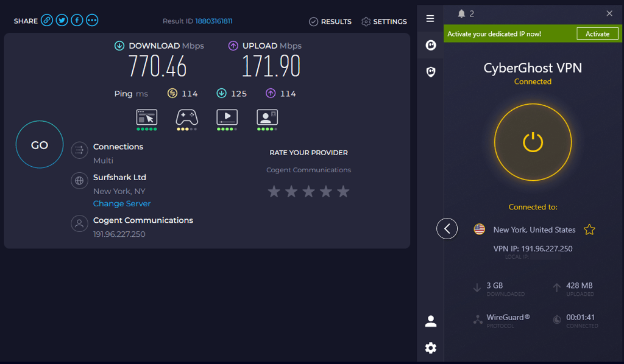
Task: Click the 171.90 upload speed value
Action: [271, 66]
